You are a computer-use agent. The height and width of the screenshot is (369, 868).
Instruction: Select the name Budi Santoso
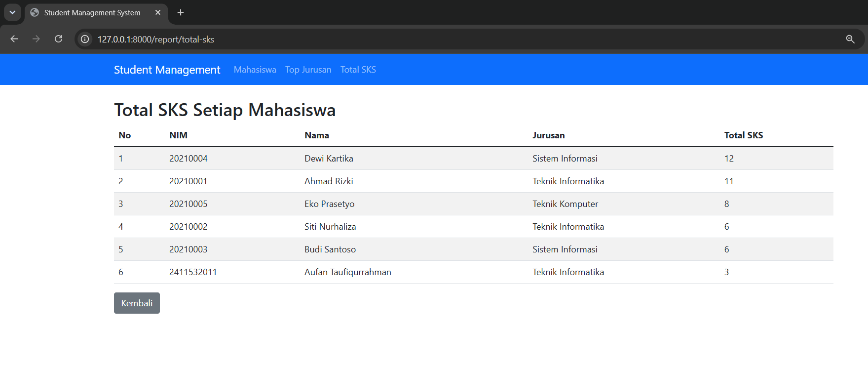(x=330, y=249)
